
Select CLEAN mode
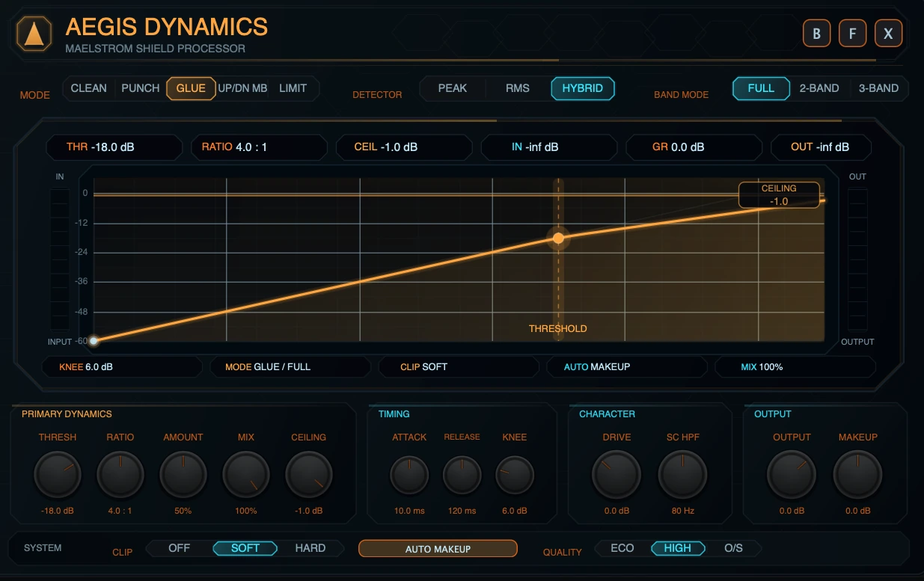click(x=88, y=88)
